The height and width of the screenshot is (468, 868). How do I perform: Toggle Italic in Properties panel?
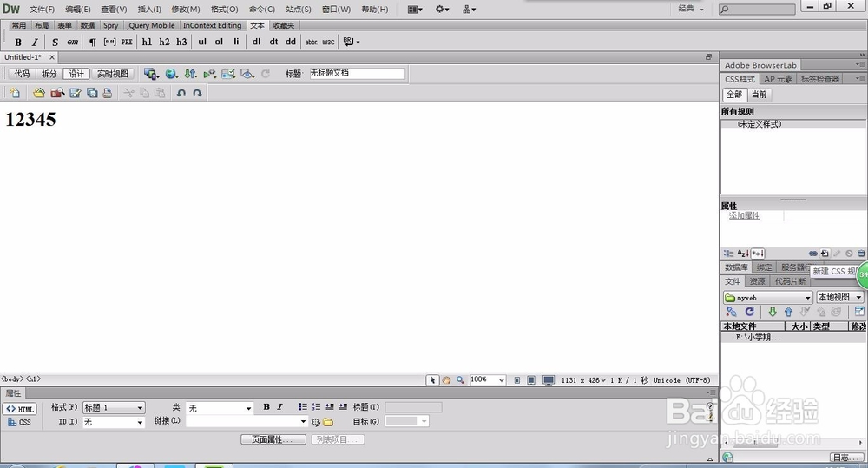pos(280,407)
